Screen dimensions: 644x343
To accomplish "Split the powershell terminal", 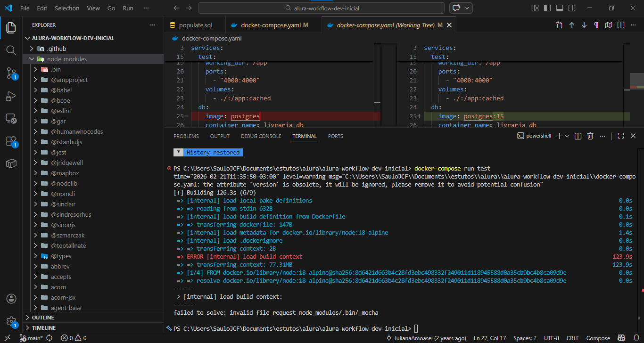I will 578,136.
